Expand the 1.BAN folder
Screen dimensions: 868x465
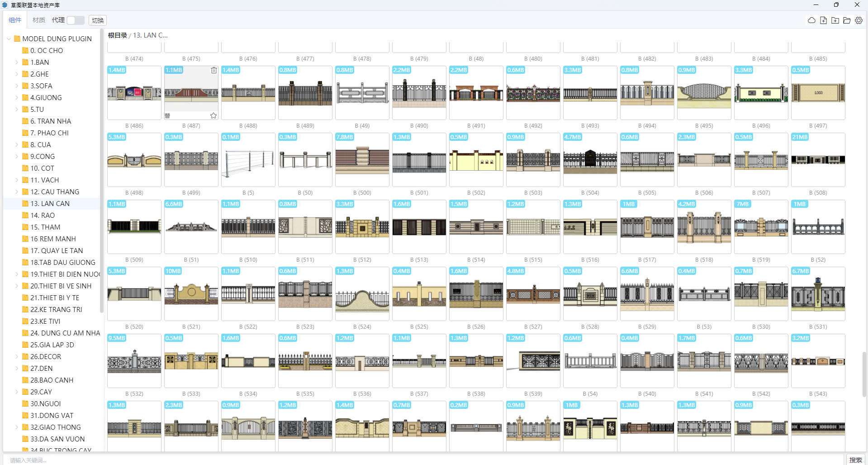(17, 62)
